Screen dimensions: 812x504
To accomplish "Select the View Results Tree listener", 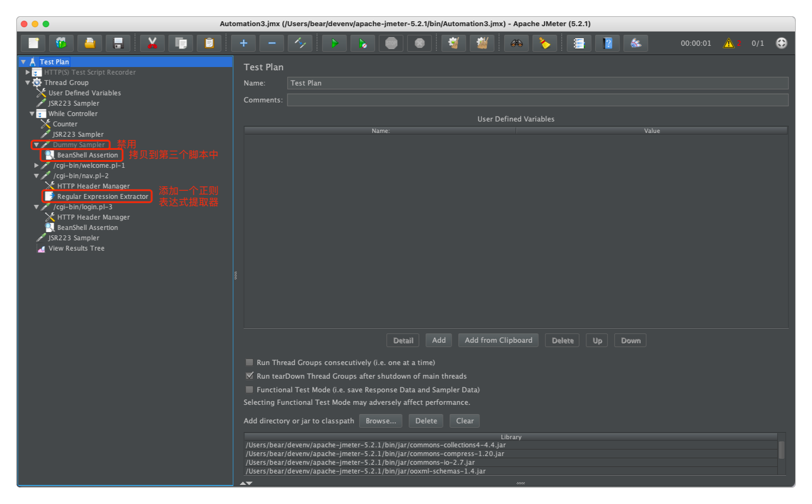I will pos(76,248).
